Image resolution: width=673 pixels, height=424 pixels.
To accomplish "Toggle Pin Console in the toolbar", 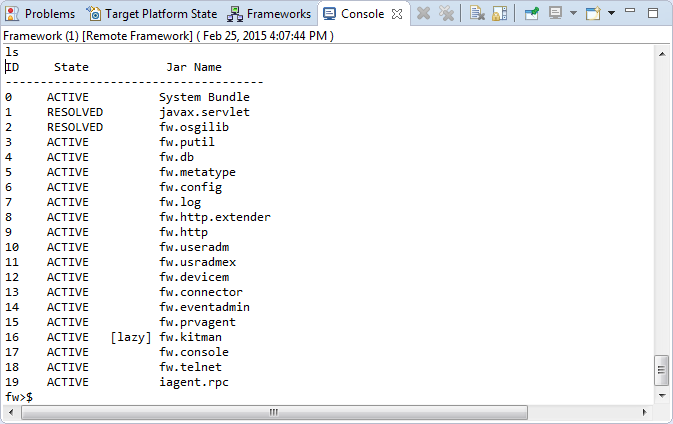I will coord(532,14).
